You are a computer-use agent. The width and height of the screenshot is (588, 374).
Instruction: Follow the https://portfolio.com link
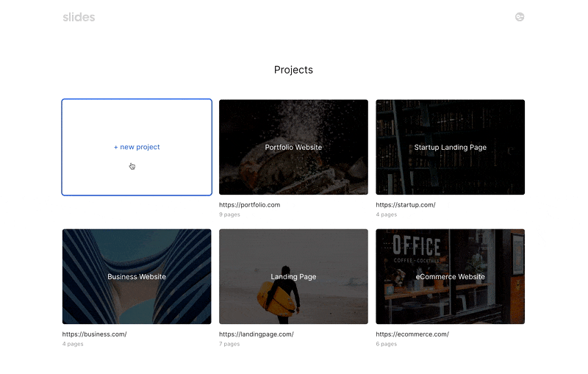[250, 205]
